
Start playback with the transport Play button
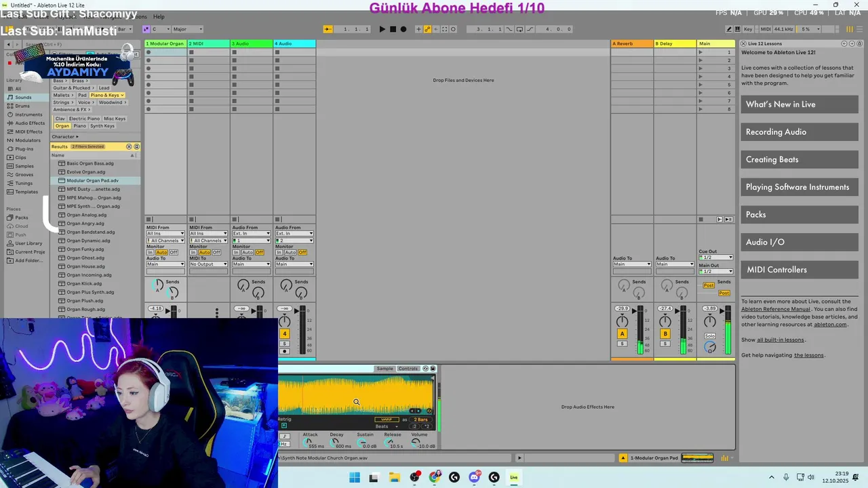(x=382, y=29)
